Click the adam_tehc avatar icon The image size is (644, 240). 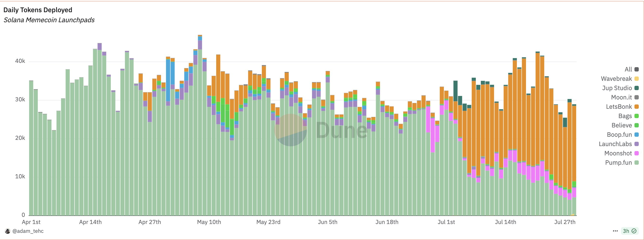click(x=7, y=231)
